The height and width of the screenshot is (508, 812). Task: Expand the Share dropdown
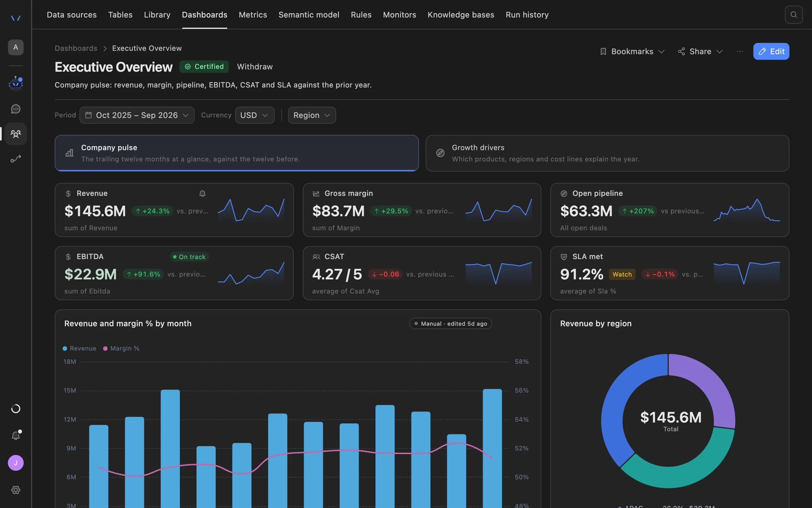point(700,51)
